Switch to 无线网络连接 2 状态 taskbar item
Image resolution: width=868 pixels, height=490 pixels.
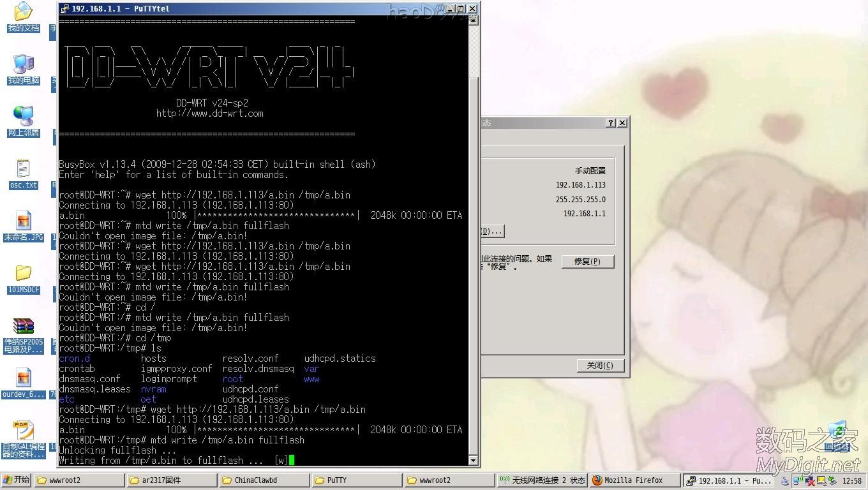pos(542,480)
